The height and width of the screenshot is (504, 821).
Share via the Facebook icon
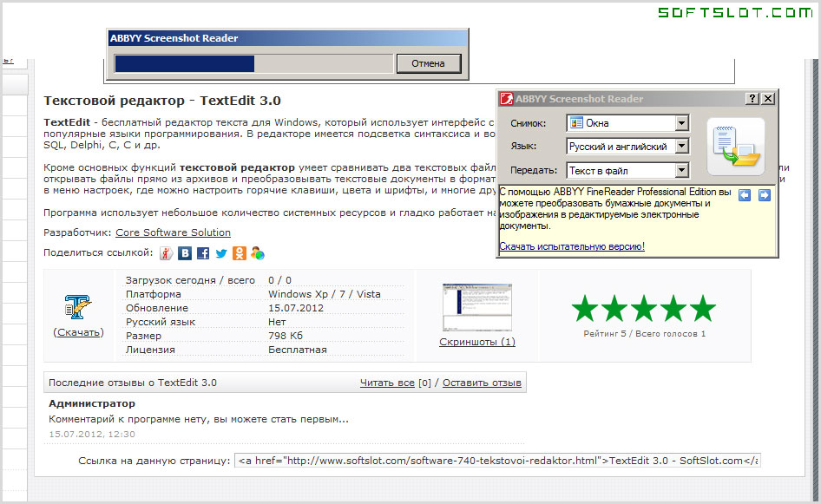click(x=203, y=253)
